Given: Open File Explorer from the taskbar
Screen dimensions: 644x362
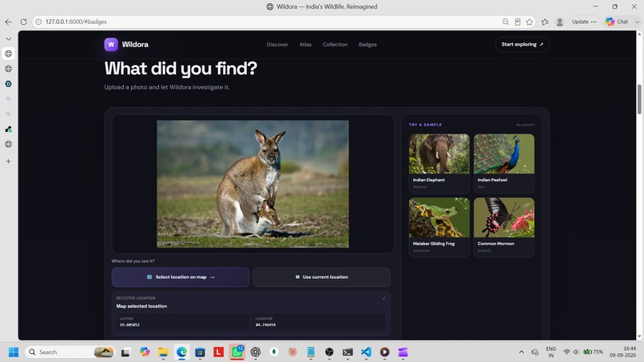Looking at the screenshot, I should click(x=163, y=352).
